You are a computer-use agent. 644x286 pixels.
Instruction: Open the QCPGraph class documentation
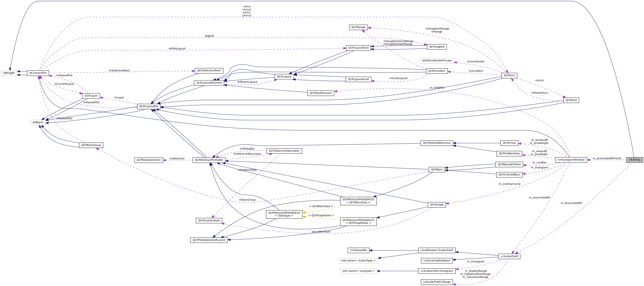pos(437,205)
